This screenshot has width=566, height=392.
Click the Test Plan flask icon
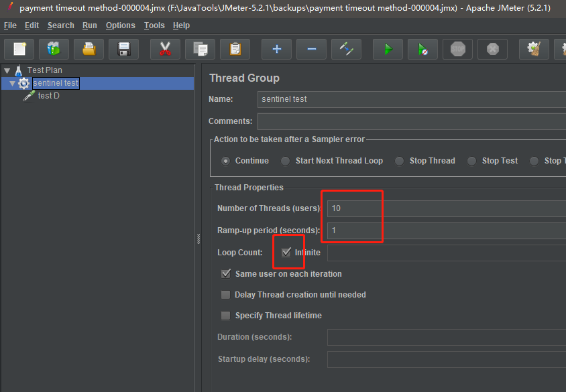[x=19, y=70]
